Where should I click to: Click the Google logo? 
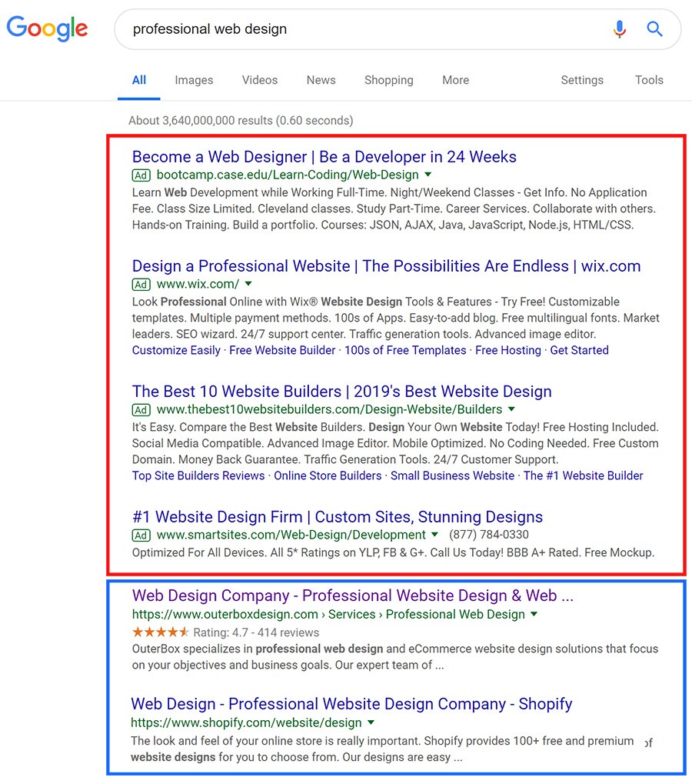click(46, 28)
